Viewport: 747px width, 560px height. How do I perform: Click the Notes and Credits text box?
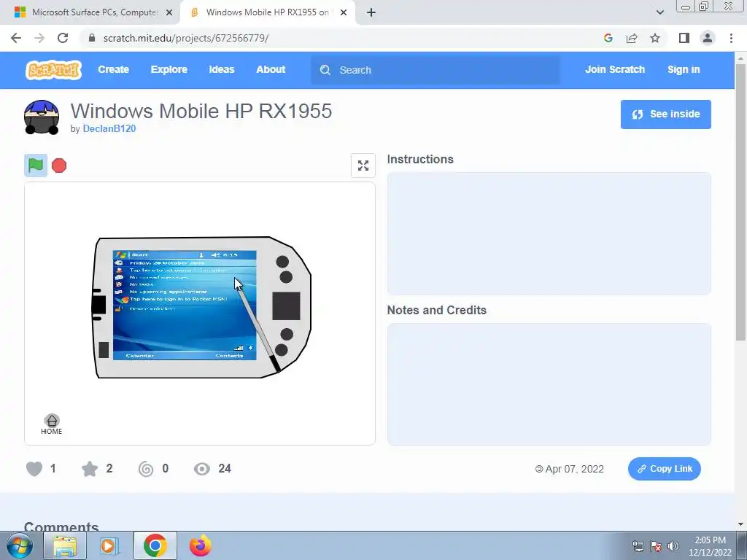click(x=549, y=384)
